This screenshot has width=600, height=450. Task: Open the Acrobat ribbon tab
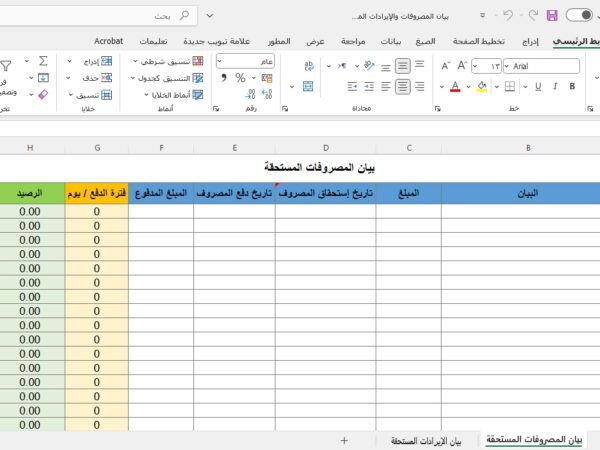click(109, 41)
